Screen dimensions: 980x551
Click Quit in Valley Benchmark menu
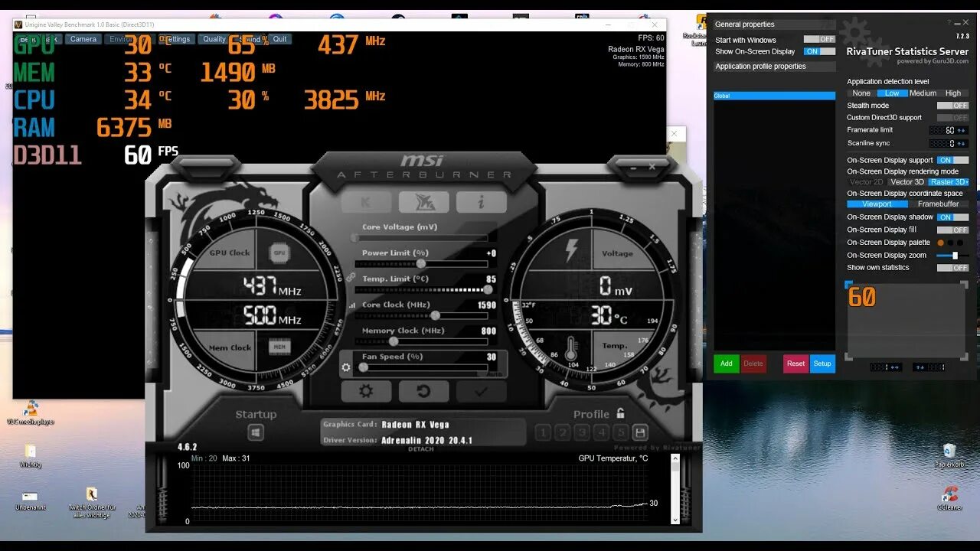pos(280,39)
